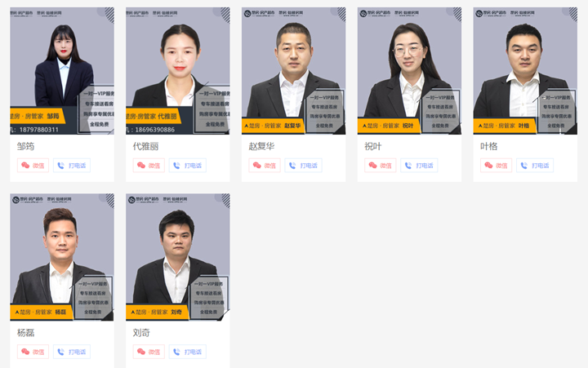This screenshot has height=368, width=588.
Task: Select the name link 刘奇
Action: pyautogui.click(x=141, y=332)
